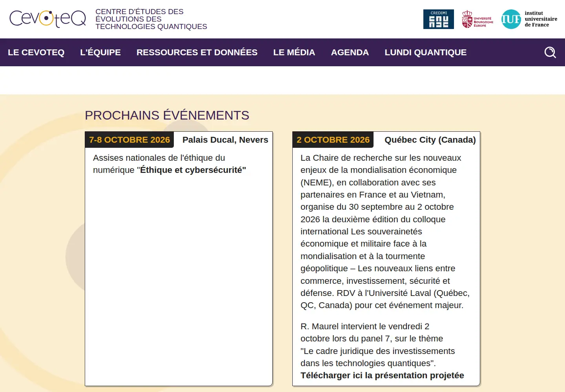
Task: Click the Québec City (Canada) location
Action: 430,140
